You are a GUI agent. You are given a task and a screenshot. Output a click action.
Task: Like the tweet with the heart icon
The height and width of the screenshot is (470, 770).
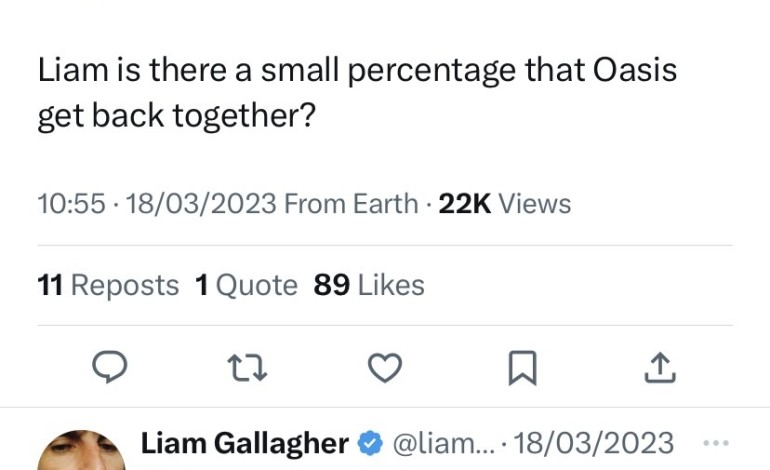(384, 369)
